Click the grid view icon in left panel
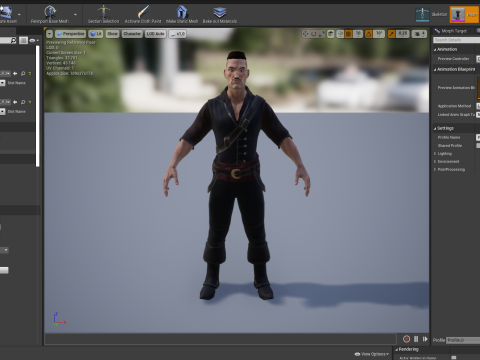This screenshot has height=360, width=480. pos(23,40)
